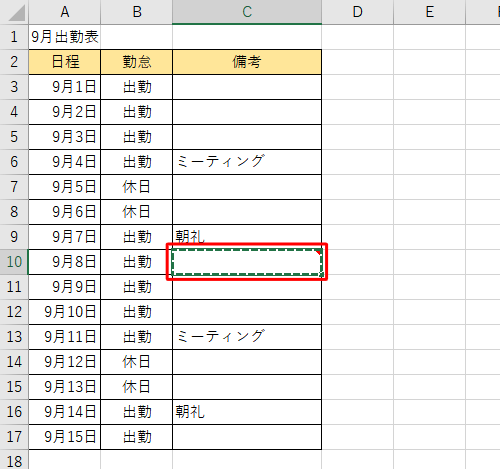This screenshot has width=500, height=469.
Task: Select the date cell 9月1日
Action: point(65,87)
